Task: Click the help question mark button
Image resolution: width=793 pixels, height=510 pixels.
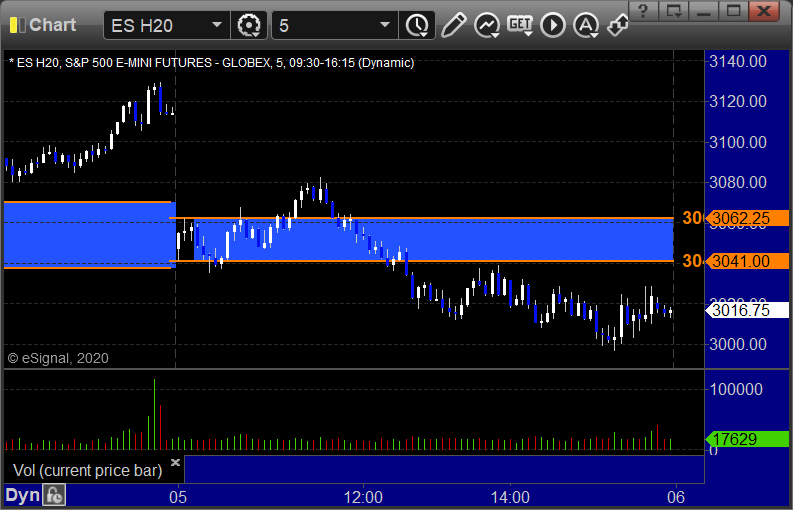Action: (643, 10)
